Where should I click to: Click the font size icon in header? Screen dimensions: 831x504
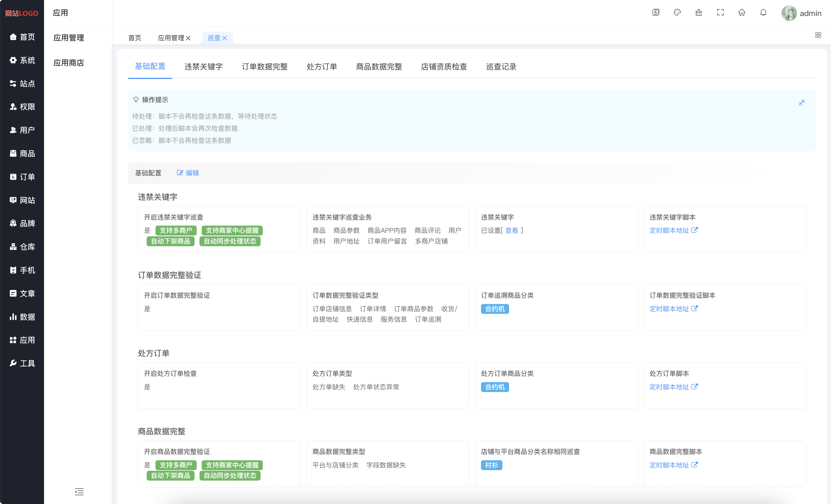coord(656,13)
